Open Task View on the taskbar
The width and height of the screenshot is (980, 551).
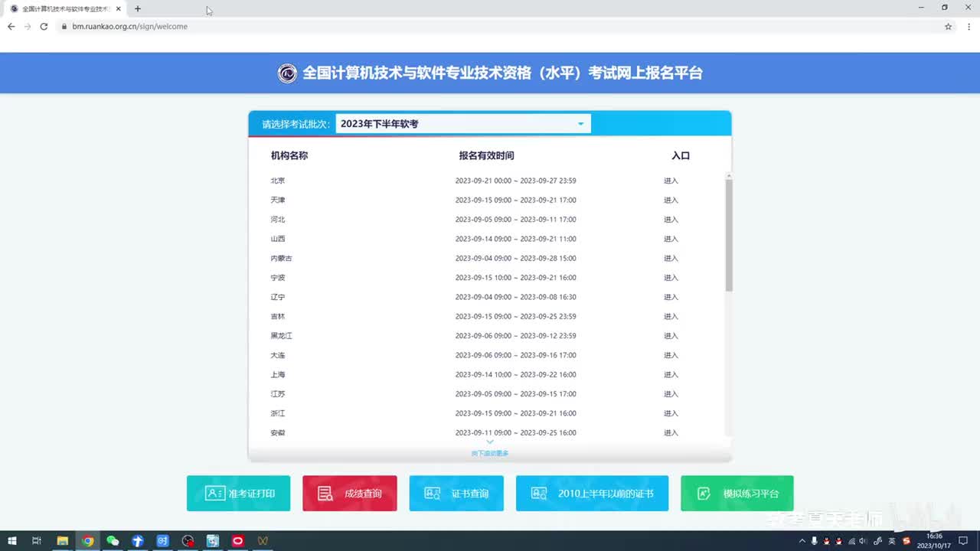pos(37,541)
